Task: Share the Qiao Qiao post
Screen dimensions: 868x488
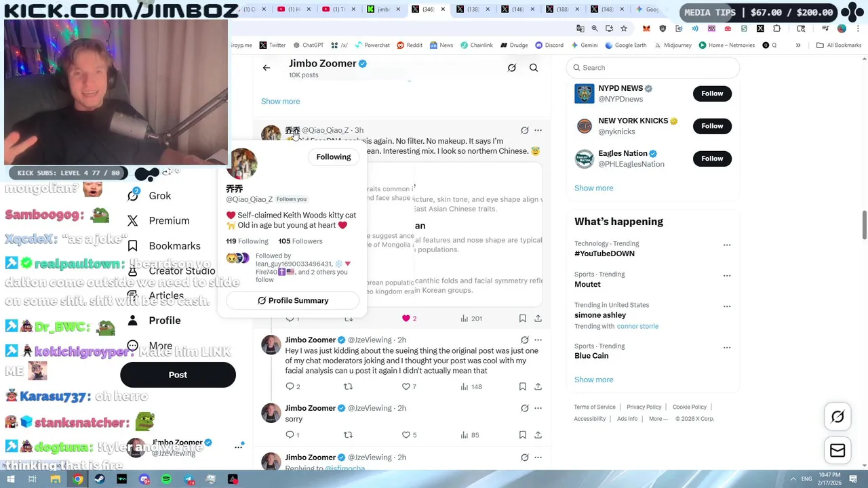Action: click(538, 318)
